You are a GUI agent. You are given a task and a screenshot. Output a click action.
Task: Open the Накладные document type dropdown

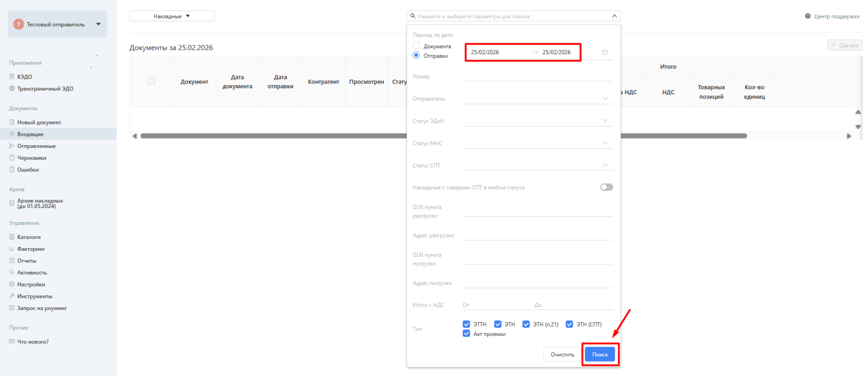pyautogui.click(x=171, y=16)
